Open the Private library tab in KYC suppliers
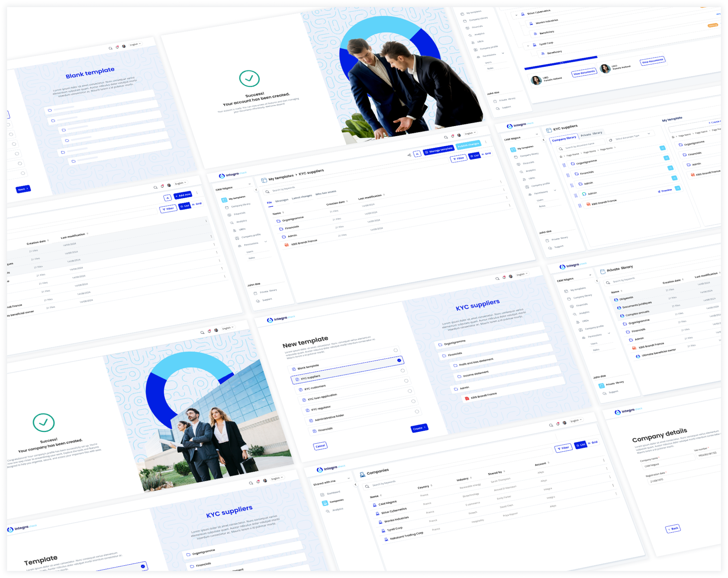728x578 pixels. click(x=592, y=134)
